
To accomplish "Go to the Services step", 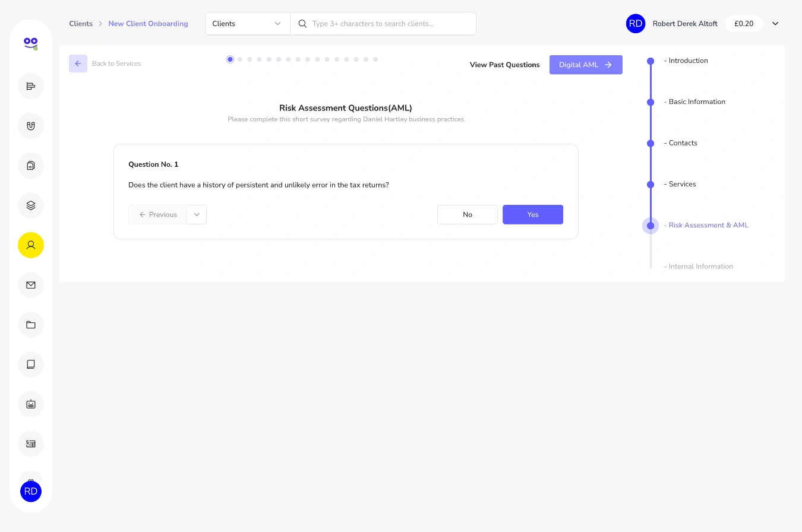I will click(680, 184).
